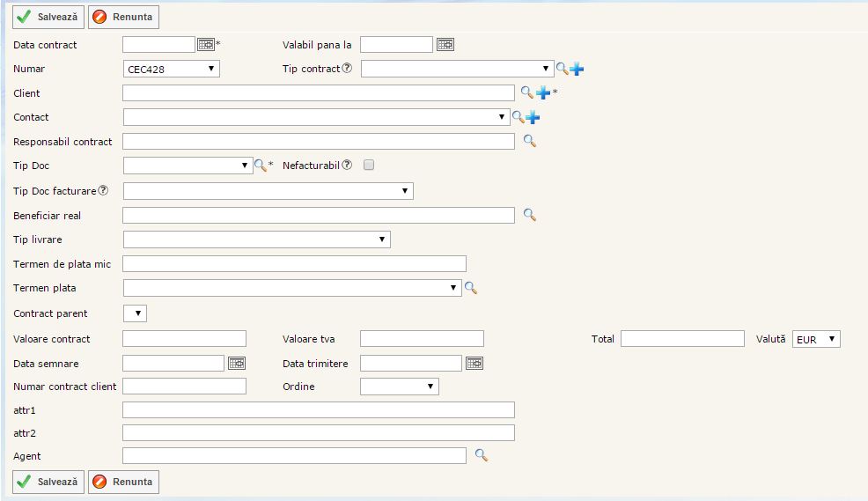This screenshot has width=868, height=501.
Task: Search Termen plata using magnifier icon
Action: [471, 287]
